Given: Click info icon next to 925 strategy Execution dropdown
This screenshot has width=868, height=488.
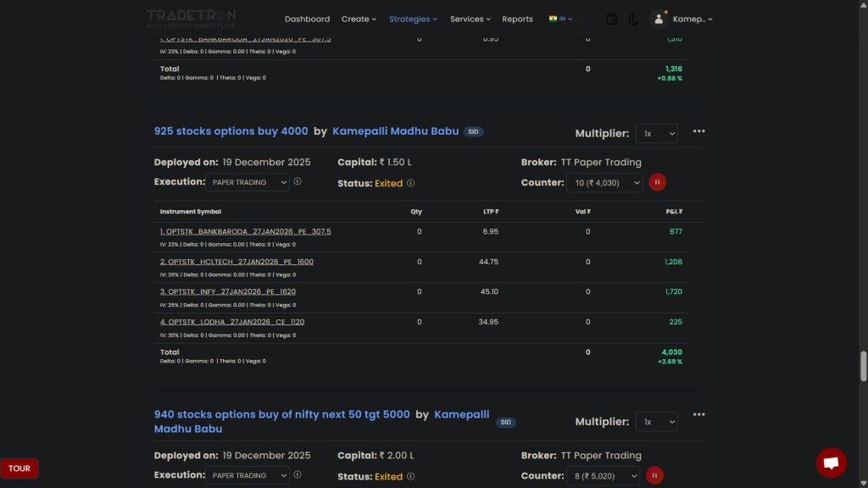Looking at the screenshot, I should [x=298, y=181].
